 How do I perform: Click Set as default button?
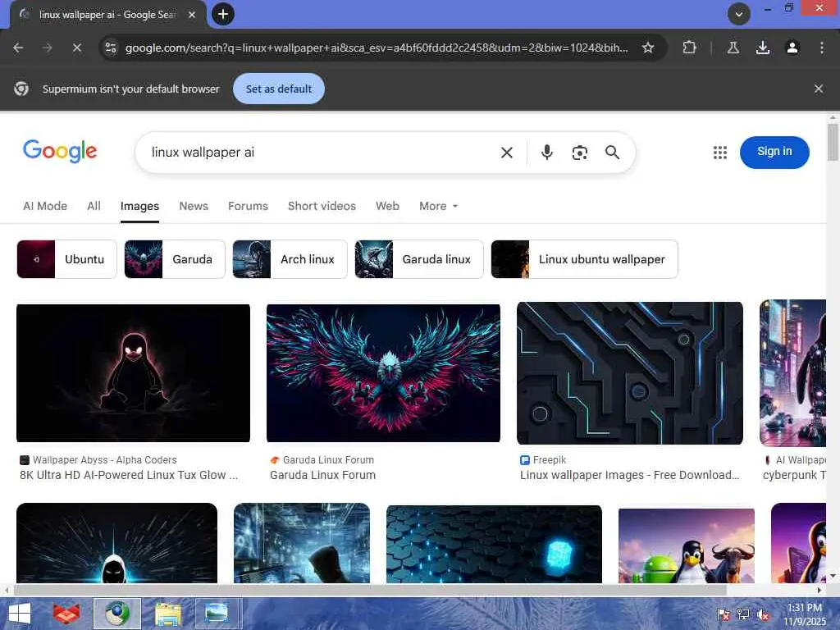279,89
